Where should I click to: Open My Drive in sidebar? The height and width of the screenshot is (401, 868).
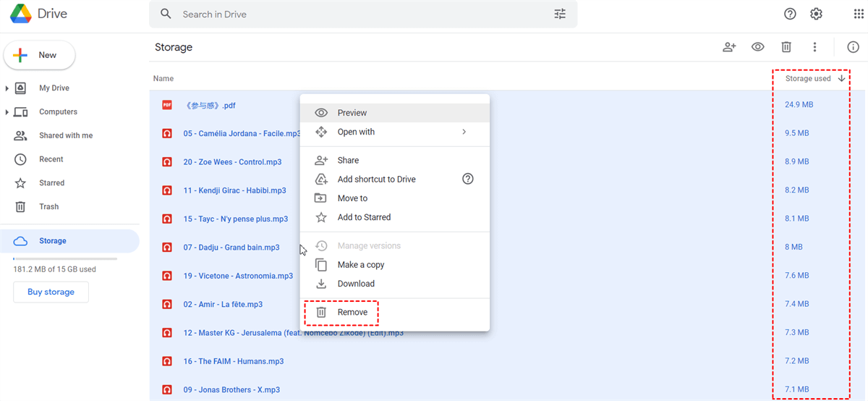click(x=54, y=88)
